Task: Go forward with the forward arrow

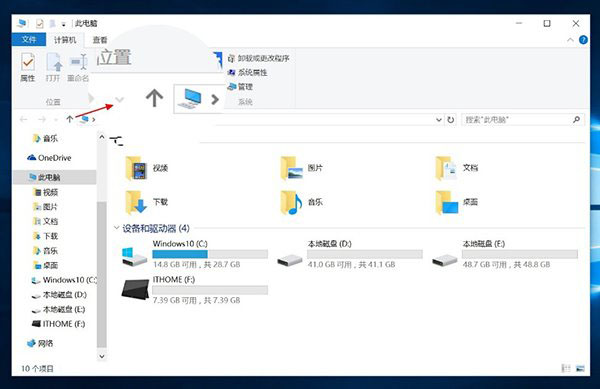Action: coord(42,119)
